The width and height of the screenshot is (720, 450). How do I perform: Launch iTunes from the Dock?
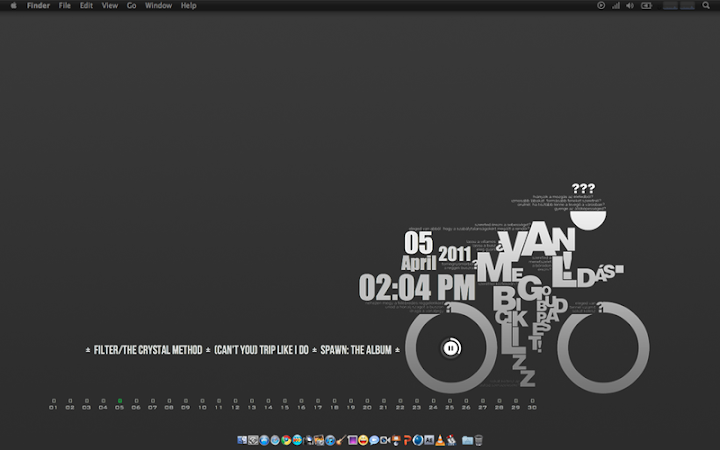(330, 440)
